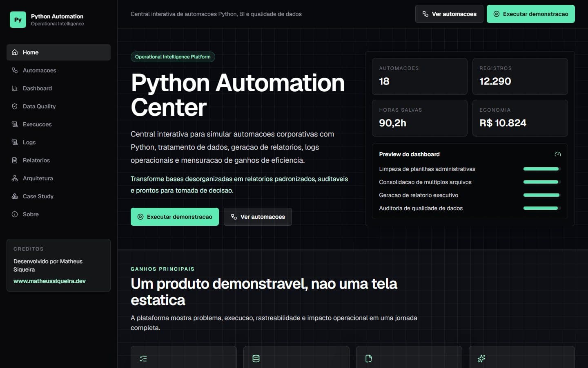Click the database icon on second card
Viewport: 588px width, 368px height.
pos(256,359)
